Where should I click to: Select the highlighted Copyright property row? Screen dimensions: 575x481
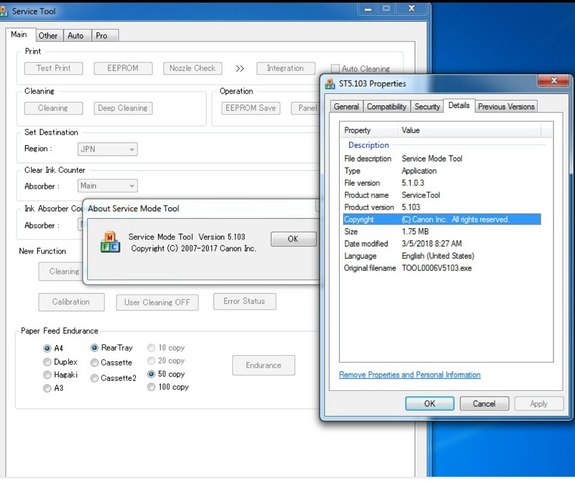pos(442,219)
